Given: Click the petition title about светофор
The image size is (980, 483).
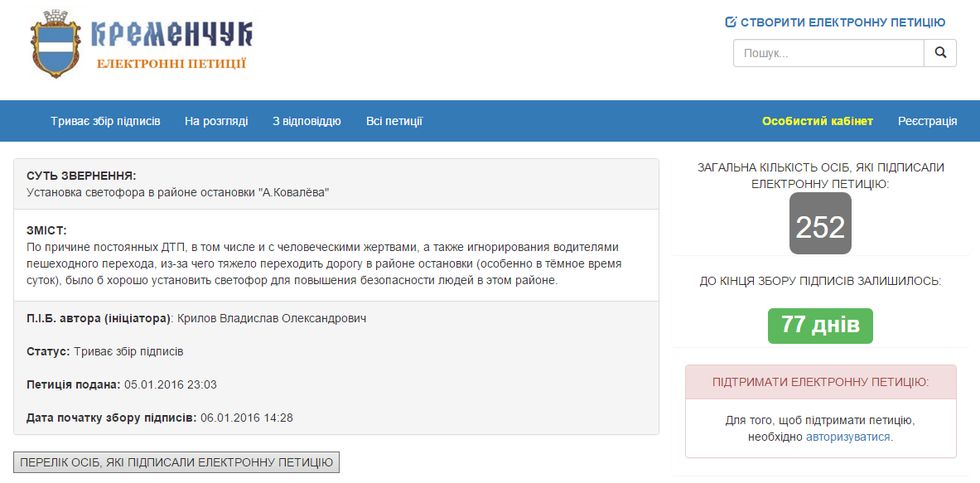Looking at the screenshot, I should click(178, 192).
